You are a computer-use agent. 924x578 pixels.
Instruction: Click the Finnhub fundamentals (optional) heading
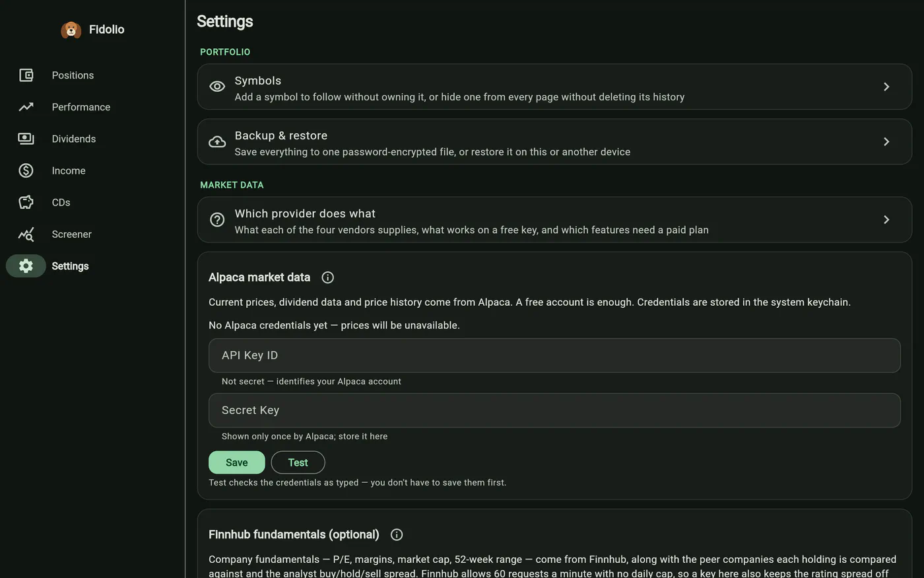(294, 534)
